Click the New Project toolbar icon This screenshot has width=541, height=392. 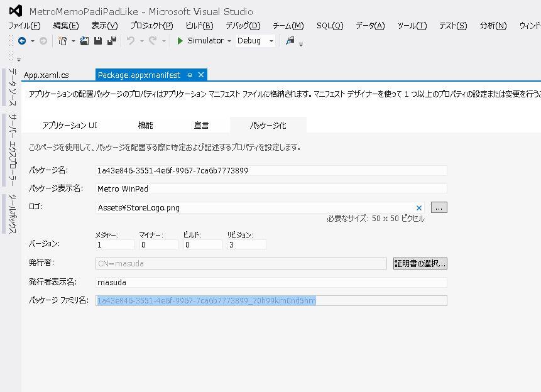click(x=62, y=41)
